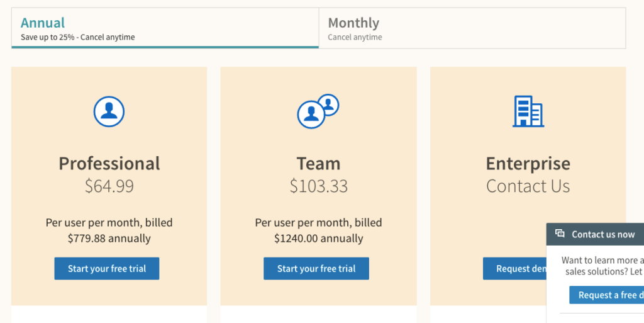Screen dimensions: 644x323
Task: Click the Enterprise building icon
Action: pyautogui.click(x=528, y=111)
